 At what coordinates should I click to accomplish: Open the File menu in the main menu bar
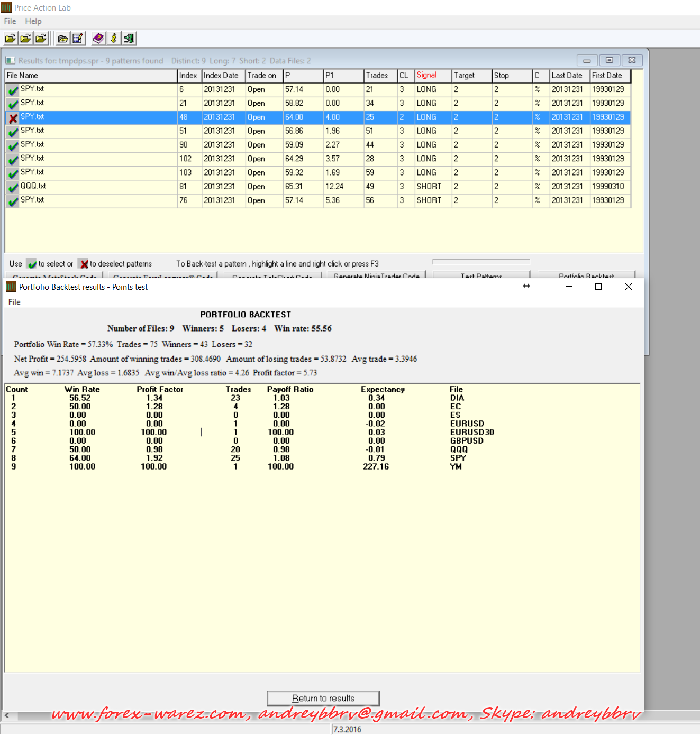point(10,21)
